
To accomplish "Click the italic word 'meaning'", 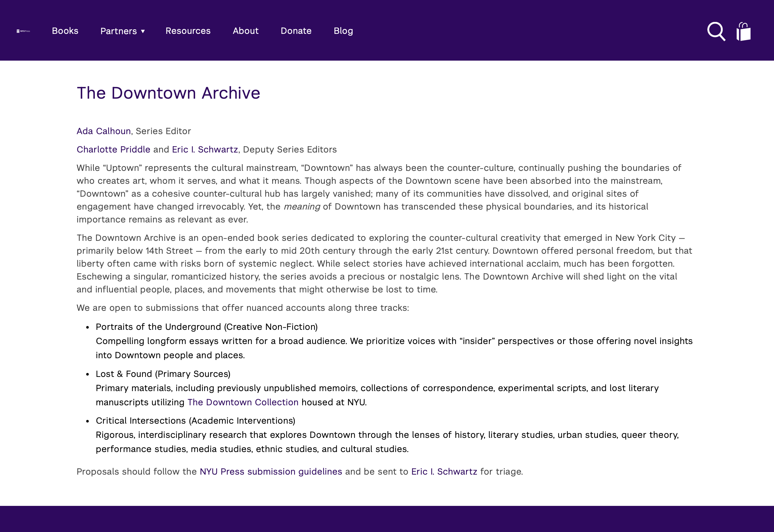I will coord(302,207).
